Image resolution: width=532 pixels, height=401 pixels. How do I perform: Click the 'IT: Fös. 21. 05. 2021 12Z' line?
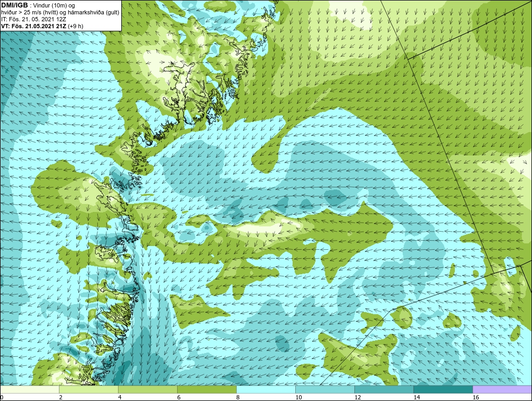(33, 19)
